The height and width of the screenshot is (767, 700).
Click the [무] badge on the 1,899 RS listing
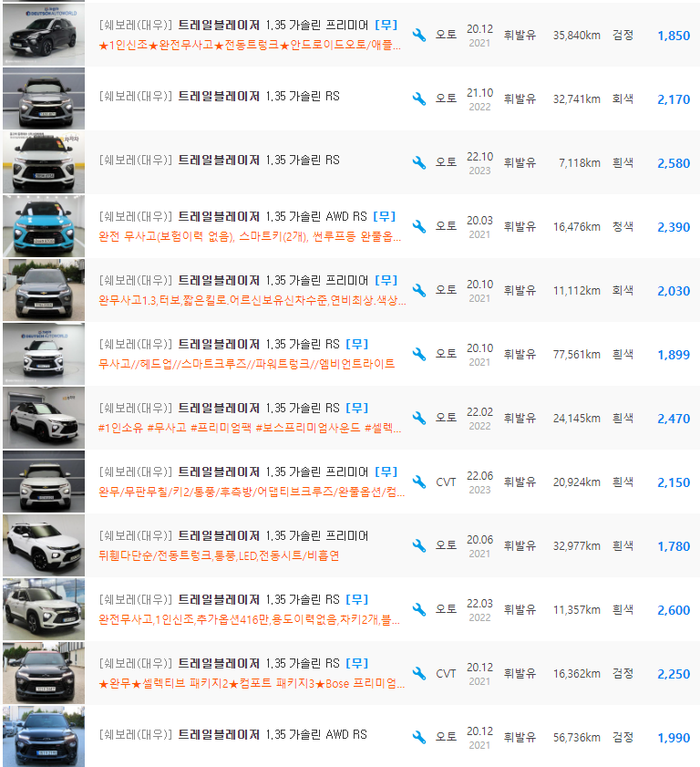pyautogui.click(x=357, y=344)
